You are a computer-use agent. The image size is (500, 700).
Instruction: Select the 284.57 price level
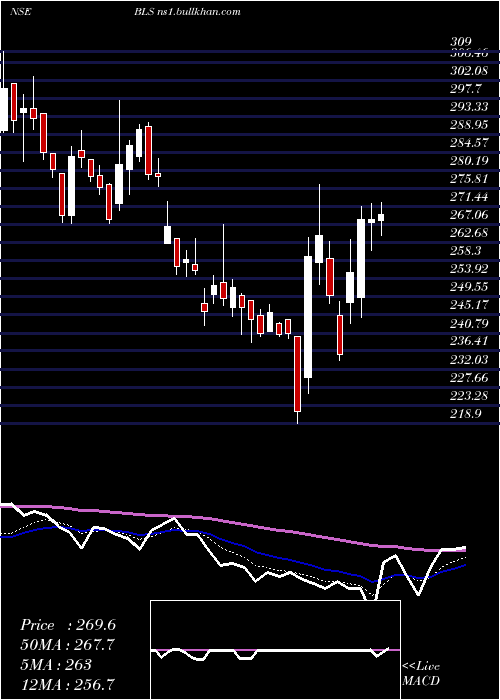(470, 143)
